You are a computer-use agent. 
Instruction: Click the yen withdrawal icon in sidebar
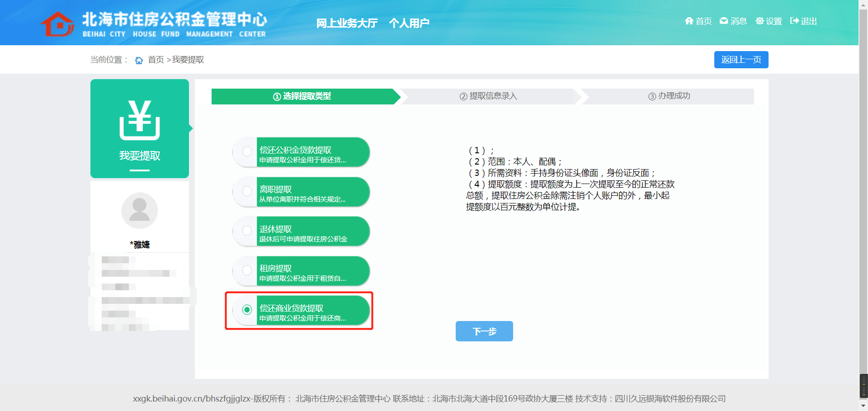point(140,120)
